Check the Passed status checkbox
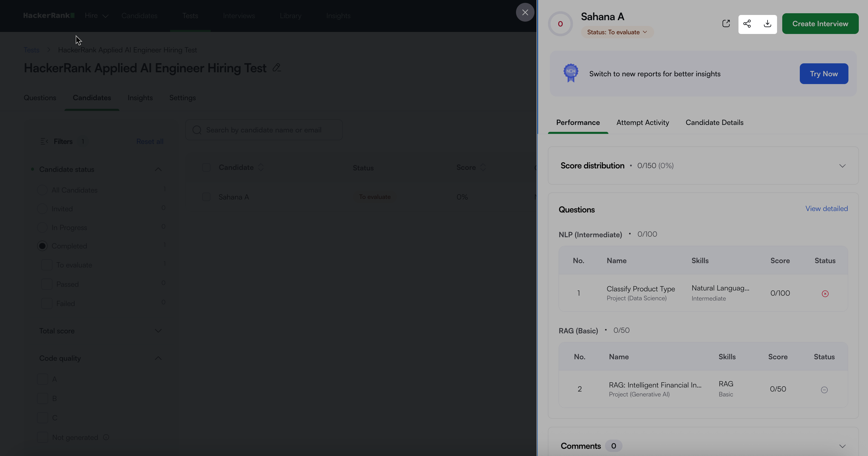The height and width of the screenshot is (456, 868). [x=47, y=284]
